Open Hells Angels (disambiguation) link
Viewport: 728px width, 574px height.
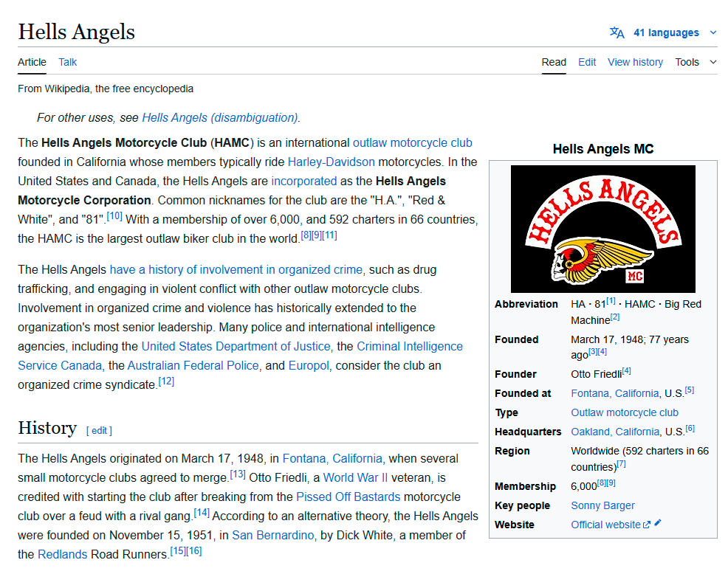(219, 118)
